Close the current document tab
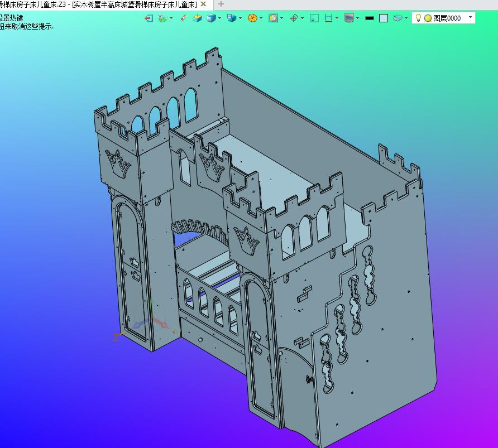Image resolution: width=498 pixels, height=448 pixels. pyautogui.click(x=203, y=4)
